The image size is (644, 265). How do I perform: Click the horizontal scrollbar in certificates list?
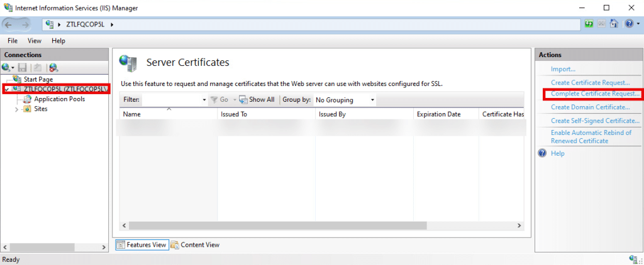point(314,225)
